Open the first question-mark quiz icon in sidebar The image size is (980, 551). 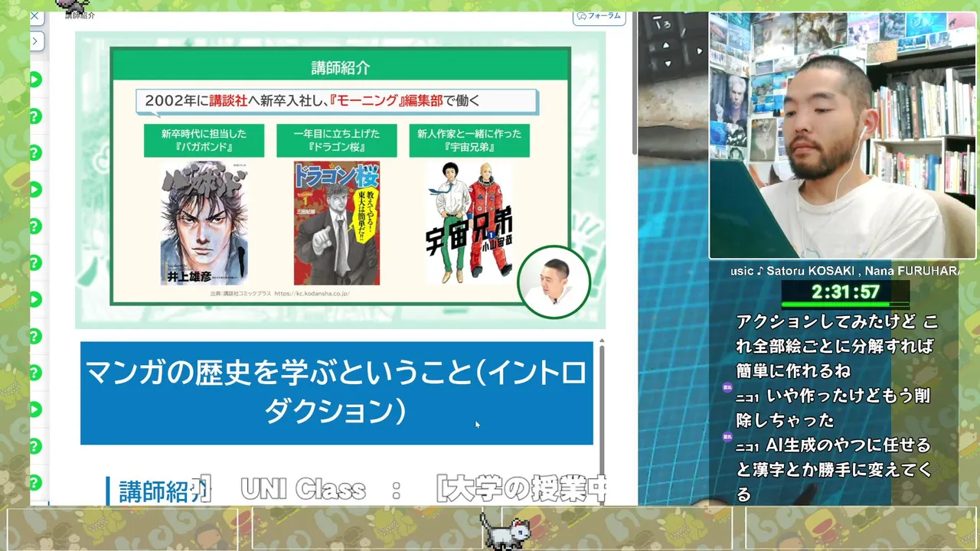coord(35,116)
